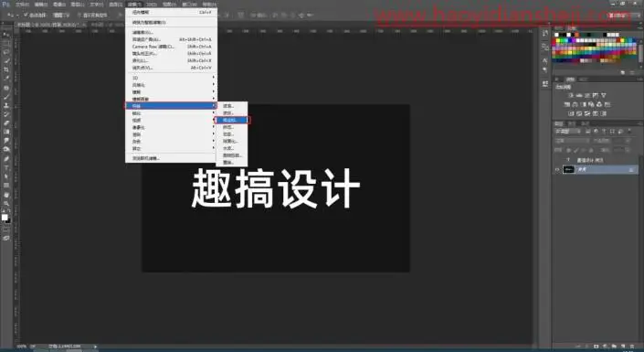Select the Hand tool

[x=6, y=194]
